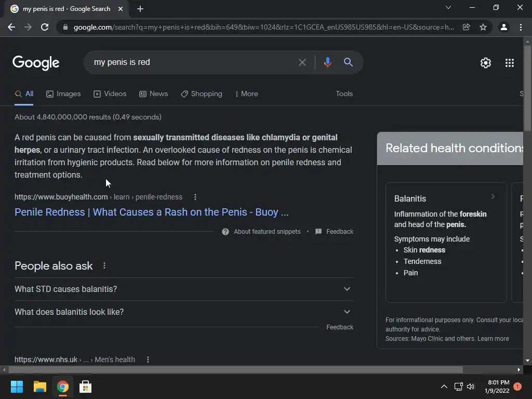Expand What STD causes balanitis question

(x=184, y=289)
